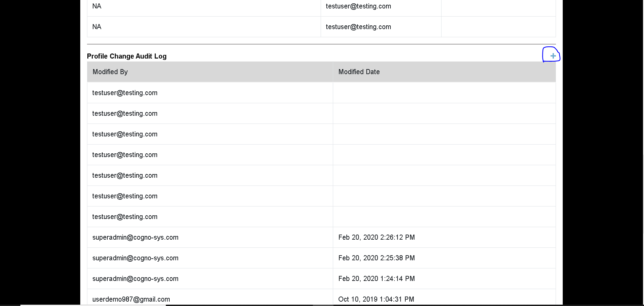Click the userdemo987@gmail.com entry
644x306 pixels.
click(x=131, y=299)
